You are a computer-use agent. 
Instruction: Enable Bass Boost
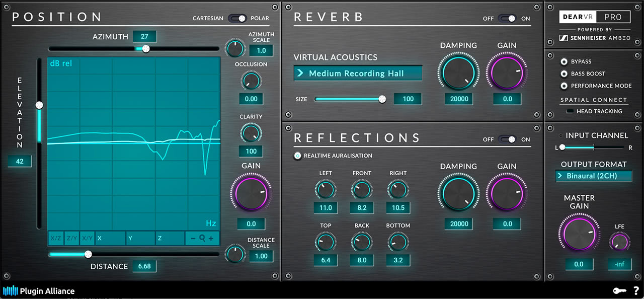point(564,73)
